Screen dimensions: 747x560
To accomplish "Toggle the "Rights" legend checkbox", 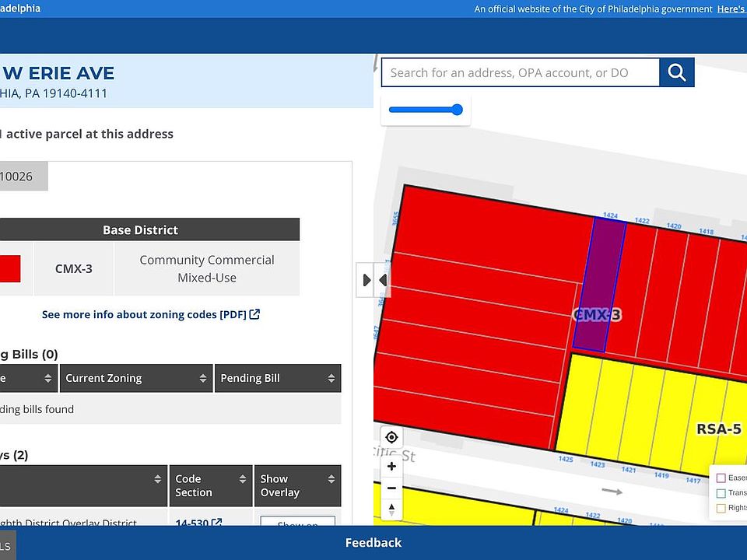I will click(x=721, y=508).
